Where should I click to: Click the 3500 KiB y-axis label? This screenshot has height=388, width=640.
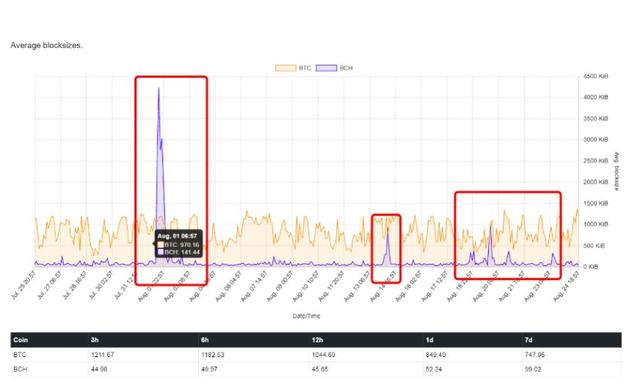[596, 119]
